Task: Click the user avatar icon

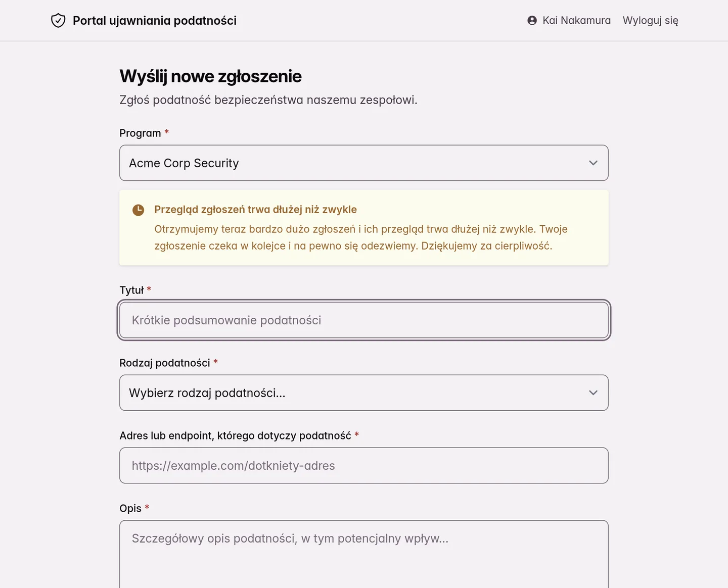Action: 532,21
